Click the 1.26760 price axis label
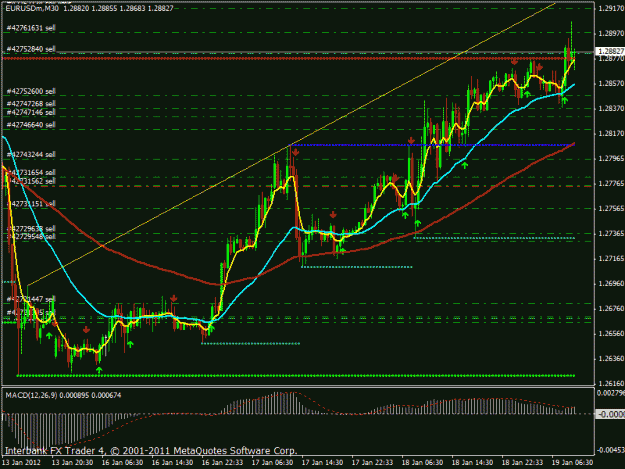625x469 pixels. (611, 309)
